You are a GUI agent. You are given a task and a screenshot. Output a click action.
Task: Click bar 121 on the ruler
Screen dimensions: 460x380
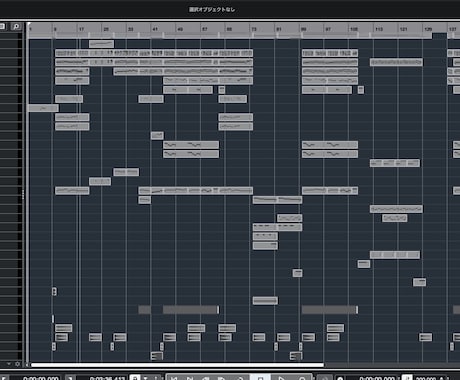[403, 29]
